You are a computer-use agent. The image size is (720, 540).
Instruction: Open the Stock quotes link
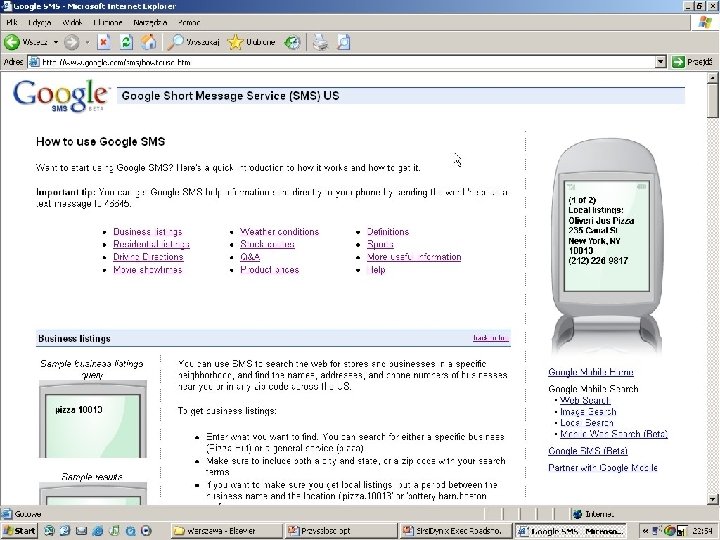point(267,244)
